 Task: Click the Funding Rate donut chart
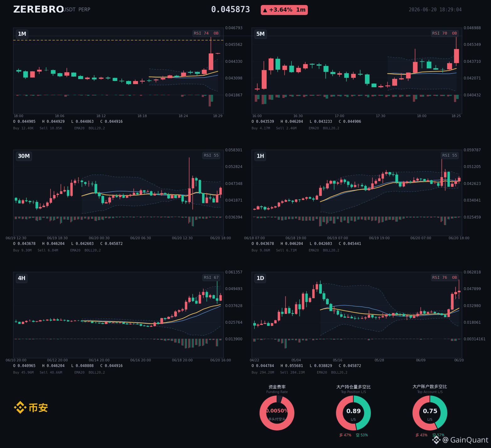(x=277, y=413)
